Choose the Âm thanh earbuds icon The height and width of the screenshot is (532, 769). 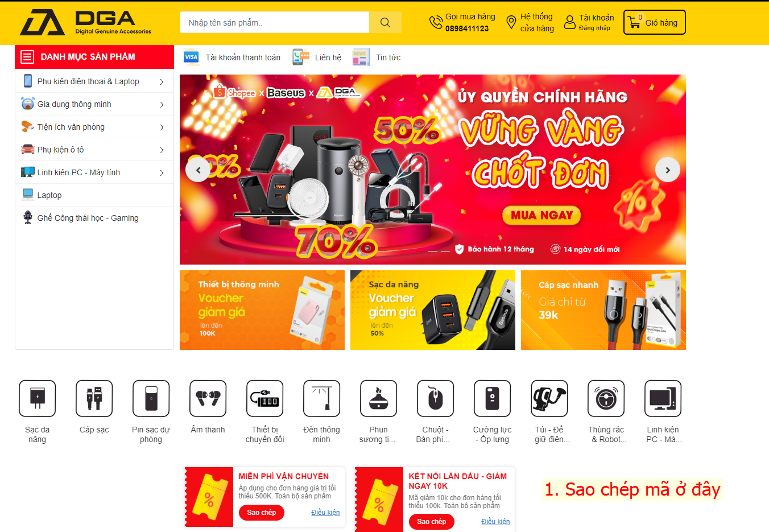pos(208,398)
